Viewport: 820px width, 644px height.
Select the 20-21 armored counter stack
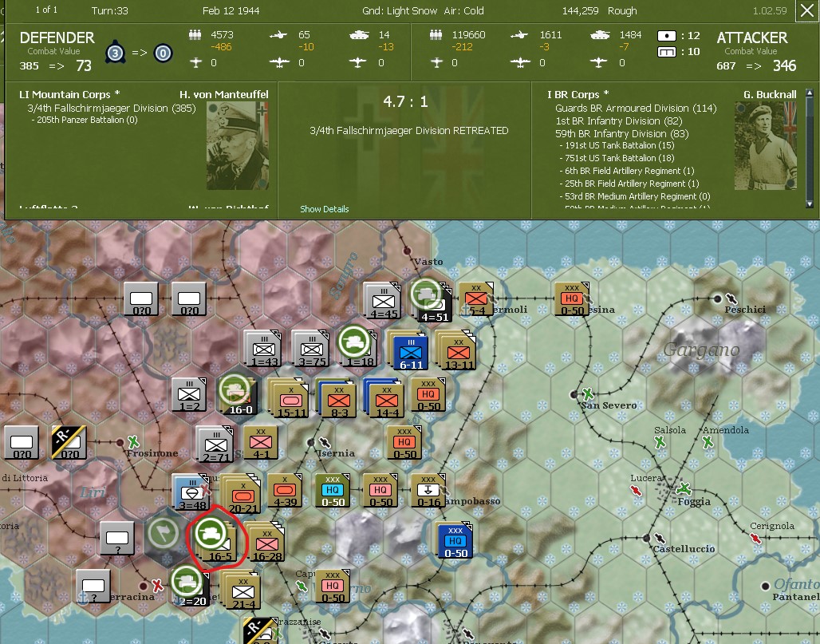pos(242,495)
